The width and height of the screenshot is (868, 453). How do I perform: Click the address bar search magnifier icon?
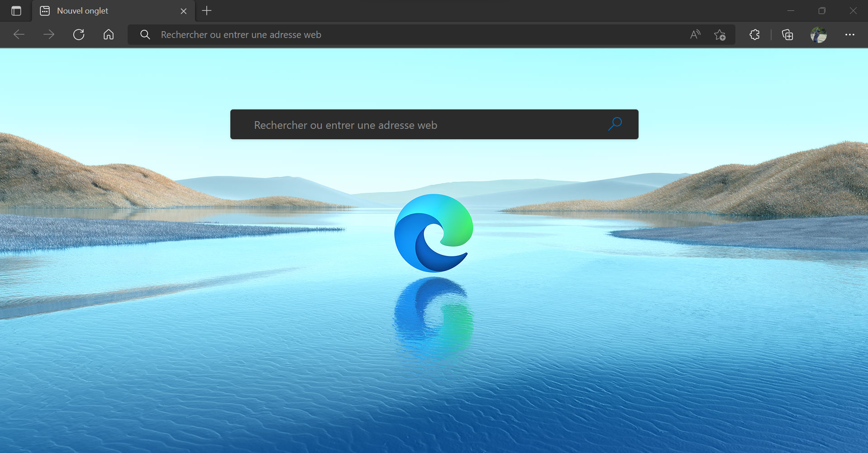point(145,34)
